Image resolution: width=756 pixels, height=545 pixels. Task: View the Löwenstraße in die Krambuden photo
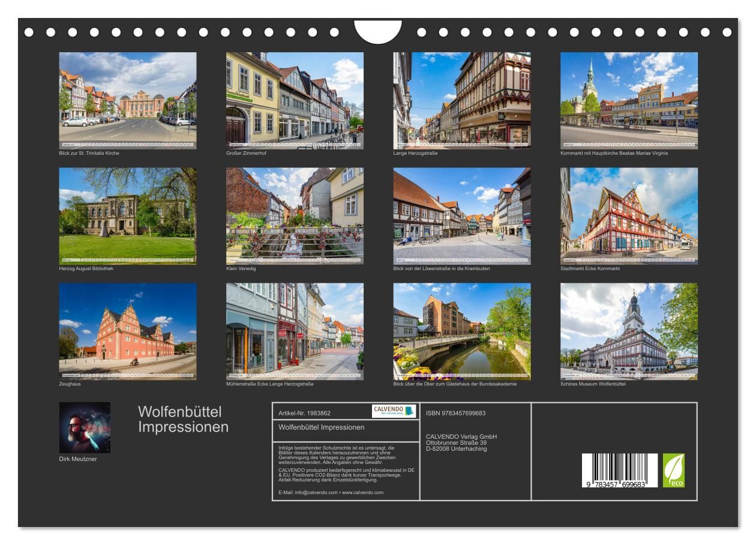click(x=461, y=215)
